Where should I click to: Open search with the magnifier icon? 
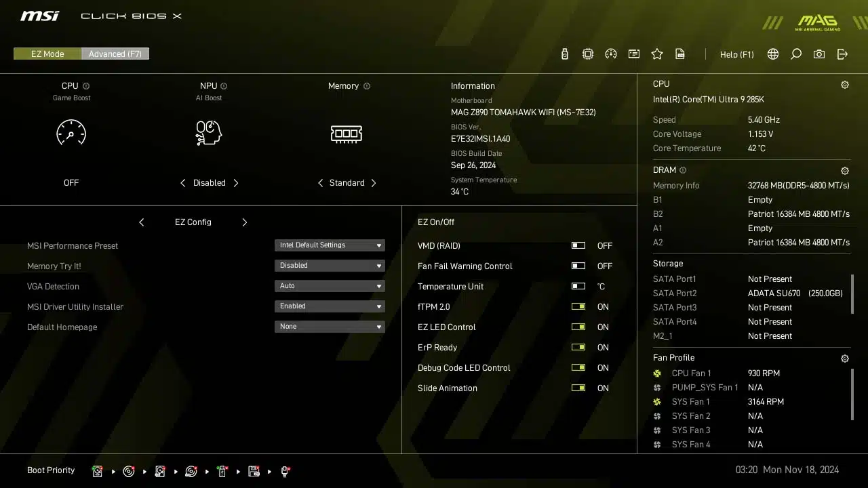(796, 54)
